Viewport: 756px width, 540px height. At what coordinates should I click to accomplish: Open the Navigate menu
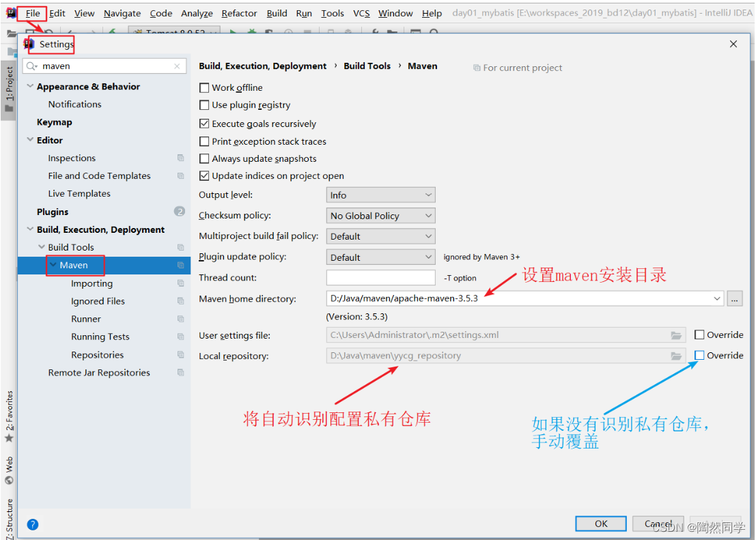click(x=122, y=13)
